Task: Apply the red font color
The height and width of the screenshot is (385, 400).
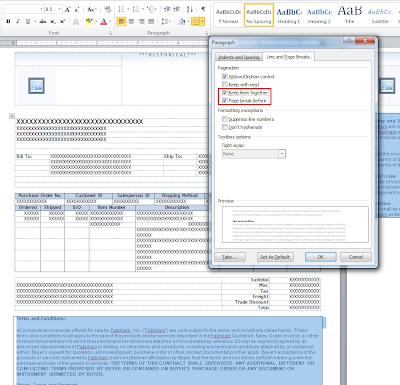Action: 104,21
